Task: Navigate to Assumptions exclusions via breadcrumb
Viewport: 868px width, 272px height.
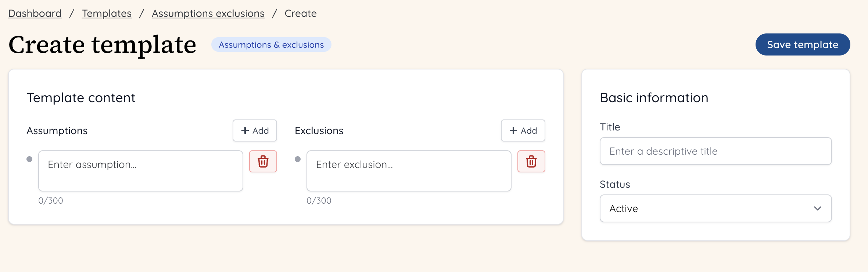Action: click(x=208, y=13)
